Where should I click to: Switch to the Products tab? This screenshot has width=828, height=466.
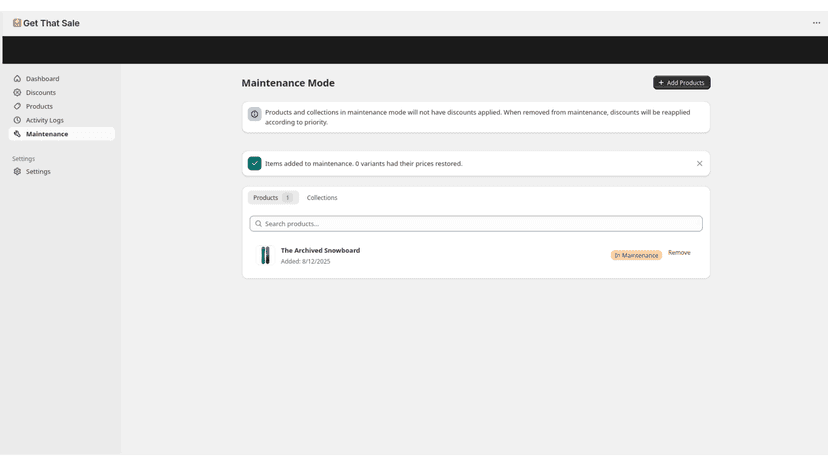tap(273, 198)
